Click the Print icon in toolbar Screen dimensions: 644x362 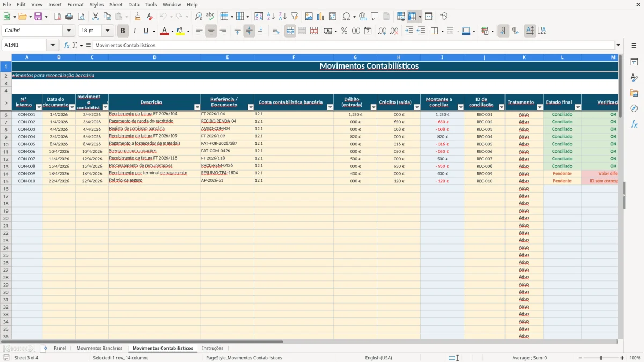[69, 17]
